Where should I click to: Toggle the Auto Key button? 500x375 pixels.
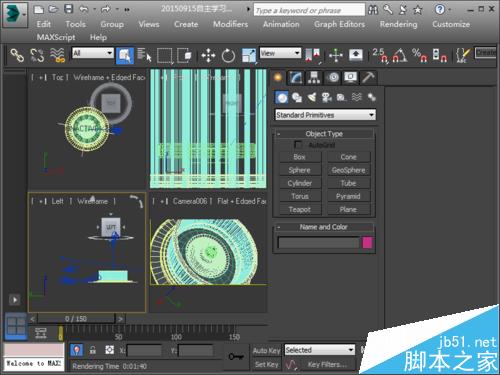click(x=266, y=351)
